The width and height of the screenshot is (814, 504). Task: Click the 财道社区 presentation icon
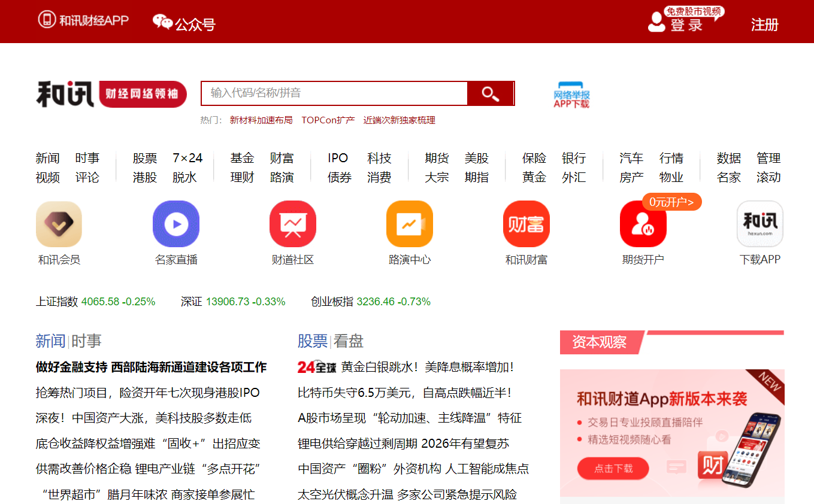[292, 224]
